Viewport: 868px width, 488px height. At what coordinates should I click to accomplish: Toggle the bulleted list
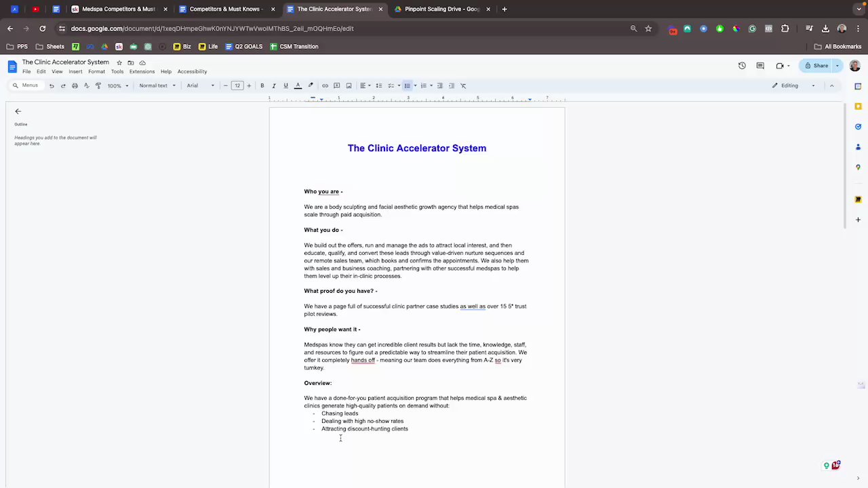click(x=408, y=85)
